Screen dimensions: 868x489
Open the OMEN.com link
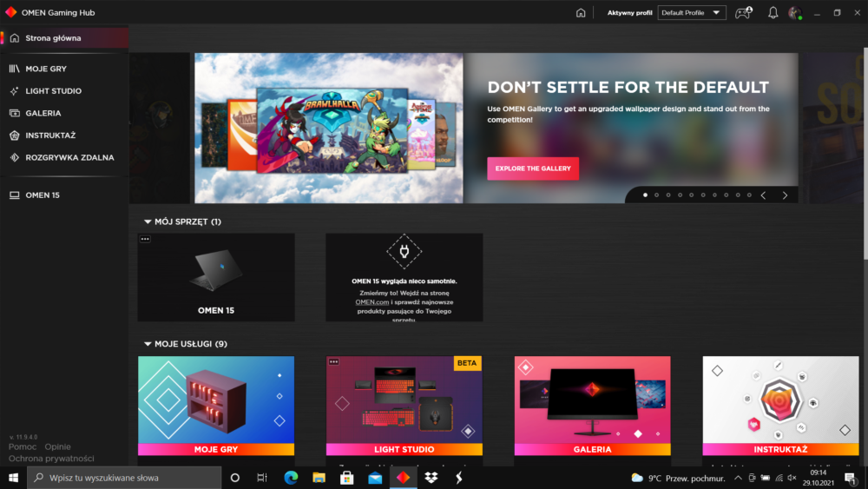point(372,302)
